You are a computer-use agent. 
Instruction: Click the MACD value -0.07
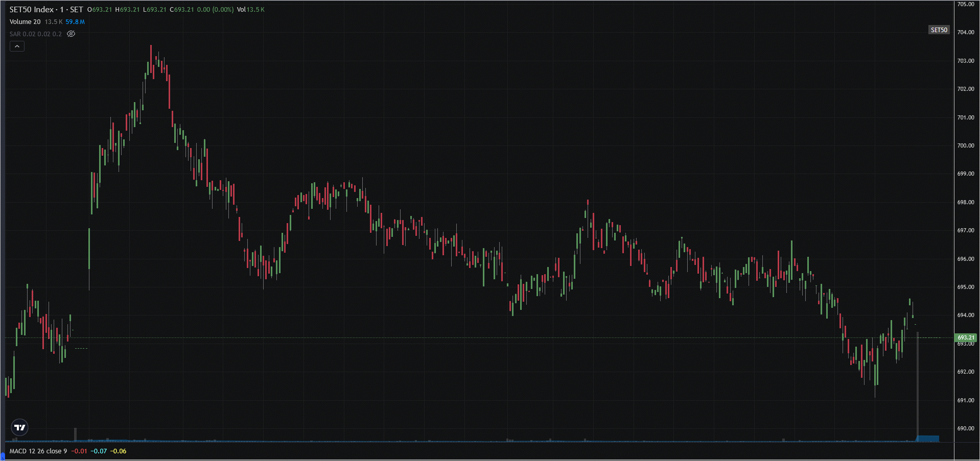coord(99,451)
